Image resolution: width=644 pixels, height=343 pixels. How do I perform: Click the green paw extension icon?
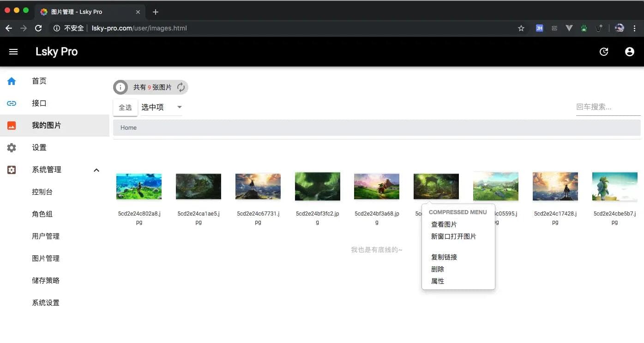584,28
